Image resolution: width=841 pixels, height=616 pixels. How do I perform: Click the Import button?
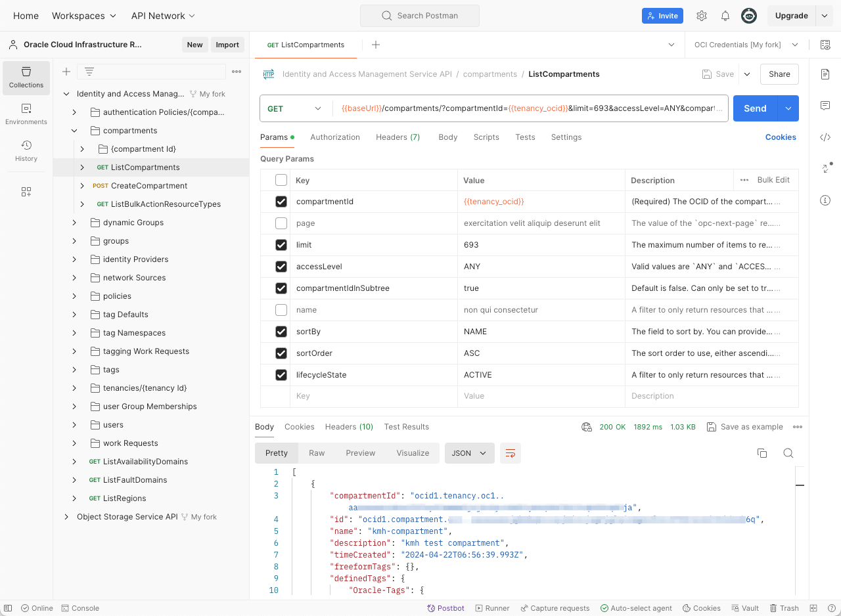(x=227, y=45)
